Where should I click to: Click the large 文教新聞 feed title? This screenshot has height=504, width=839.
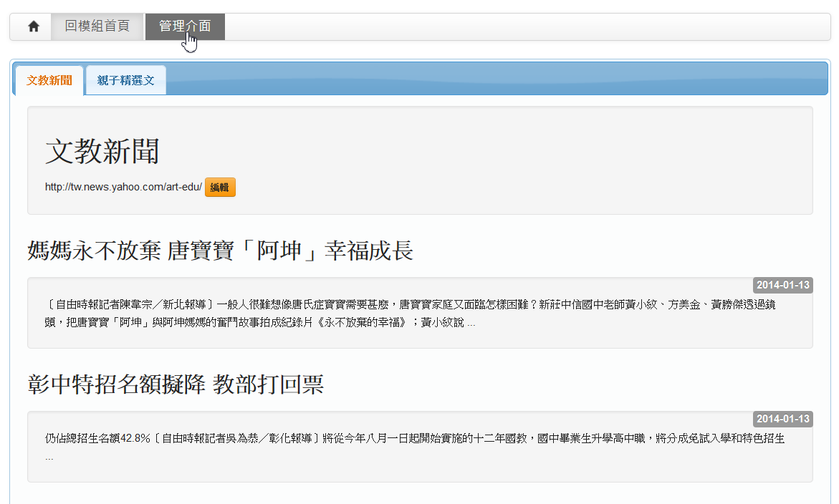(x=102, y=152)
